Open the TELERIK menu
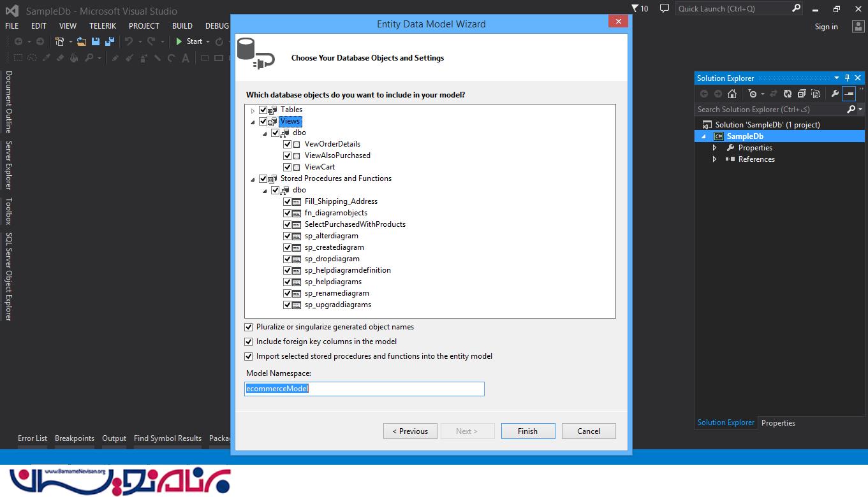Image resolution: width=868 pixels, height=497 pixels. tap(102, 26)
